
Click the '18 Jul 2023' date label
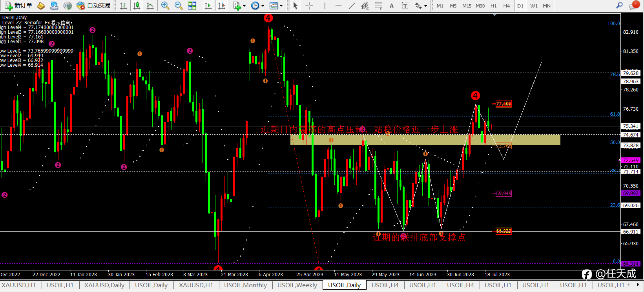[x=497, y=275]
